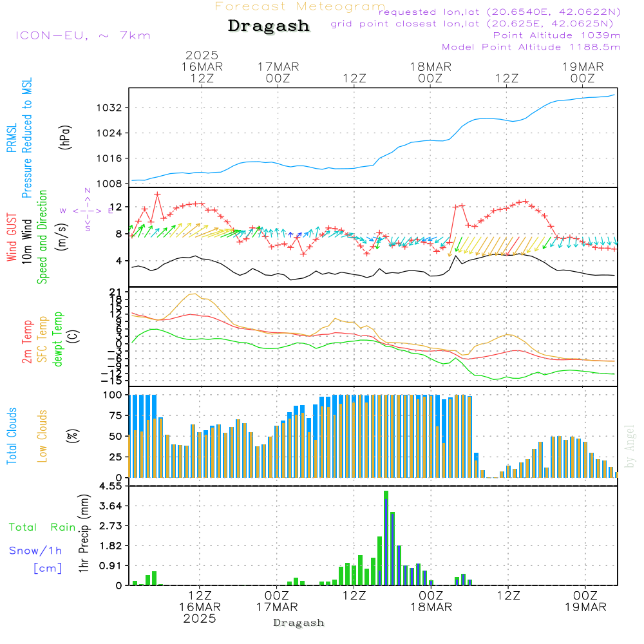Click the "17MAR 00Z" top time marker
The image size is (644, 644).
(278, 72)
